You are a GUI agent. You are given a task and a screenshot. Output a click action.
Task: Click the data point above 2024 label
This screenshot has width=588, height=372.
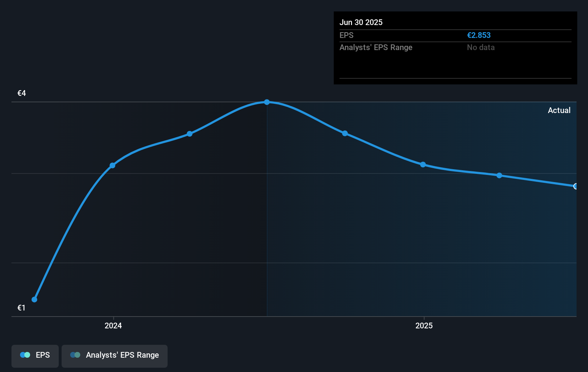pos(113,165)
